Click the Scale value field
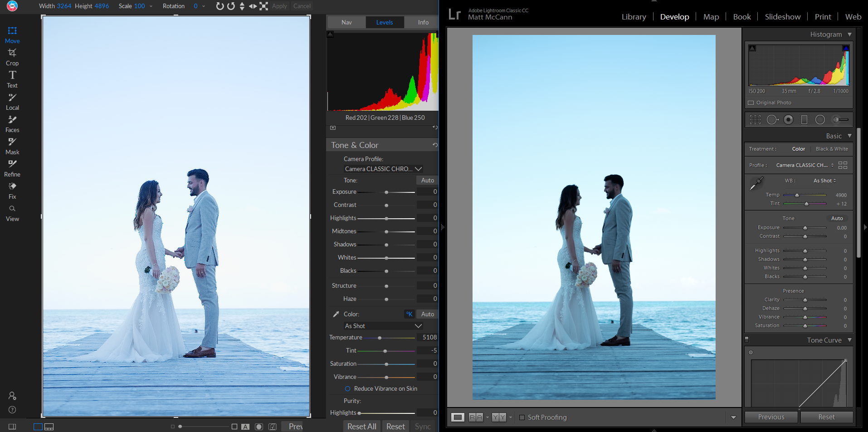 pos(139,6)
